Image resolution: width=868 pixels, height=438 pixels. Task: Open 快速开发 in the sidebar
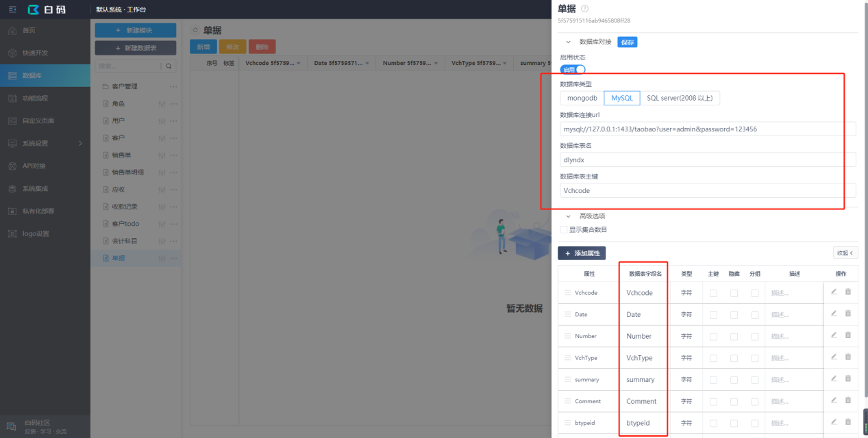tap(45, 53)
